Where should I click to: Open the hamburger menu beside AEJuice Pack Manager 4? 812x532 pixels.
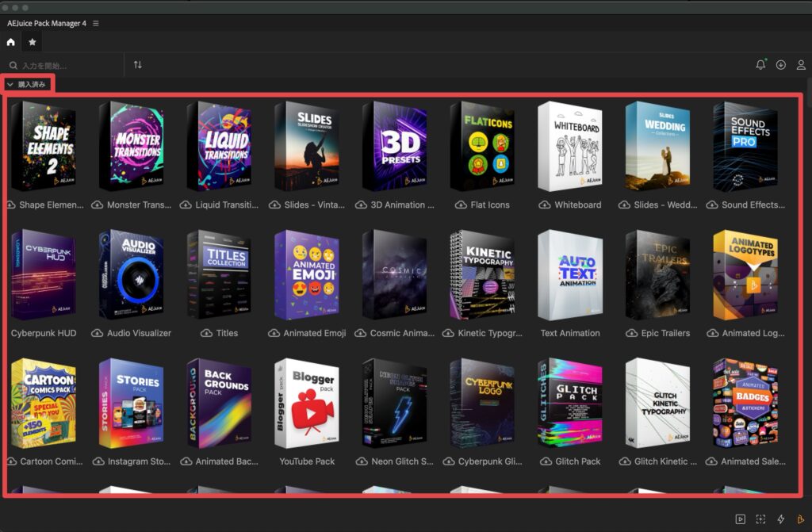[96, 23]
